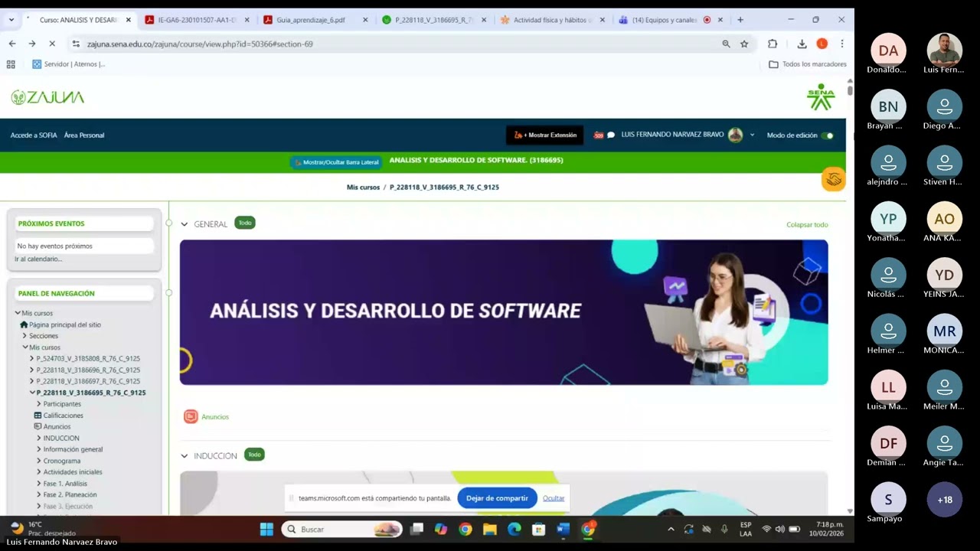980x551 pixels.
Task: Open Microsoft Edge from the taskbar
Action: pos(514,529)
